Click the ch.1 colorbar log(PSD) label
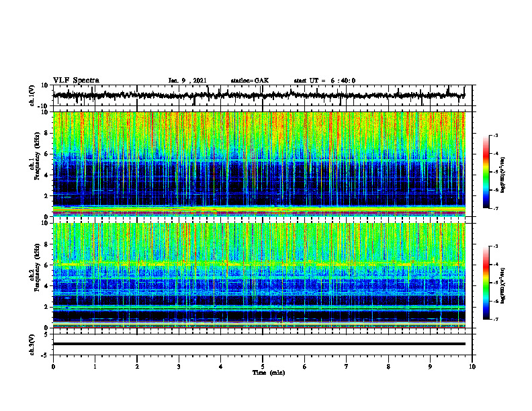This screenshot has height=411, width=532. coord(503,175)
